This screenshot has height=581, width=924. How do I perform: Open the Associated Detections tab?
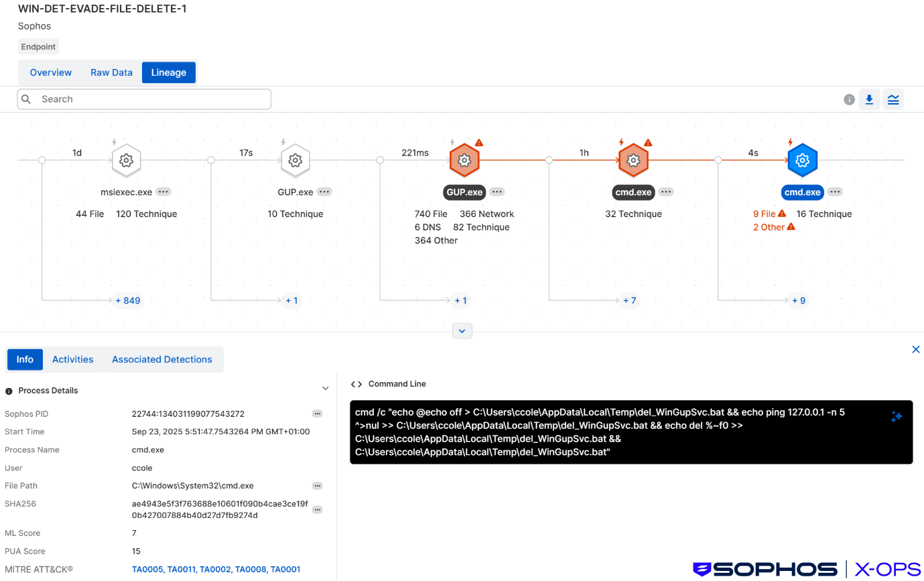(161, 359)
